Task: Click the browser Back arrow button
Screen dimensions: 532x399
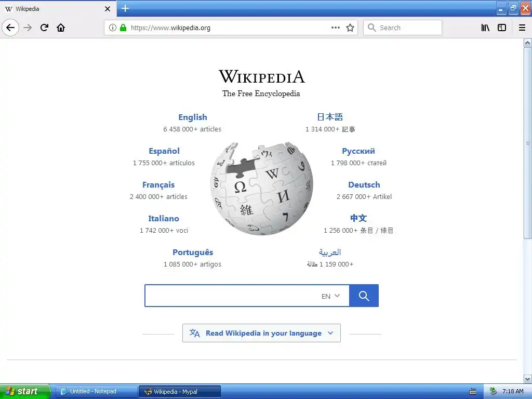Action: click(x=10, y=28)
